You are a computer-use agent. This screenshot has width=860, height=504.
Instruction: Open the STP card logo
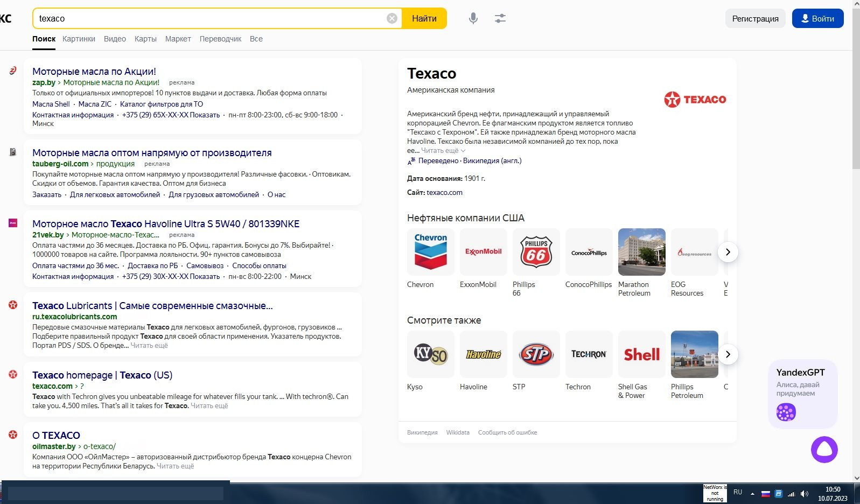pyautogui.click(x=536, y=354)
